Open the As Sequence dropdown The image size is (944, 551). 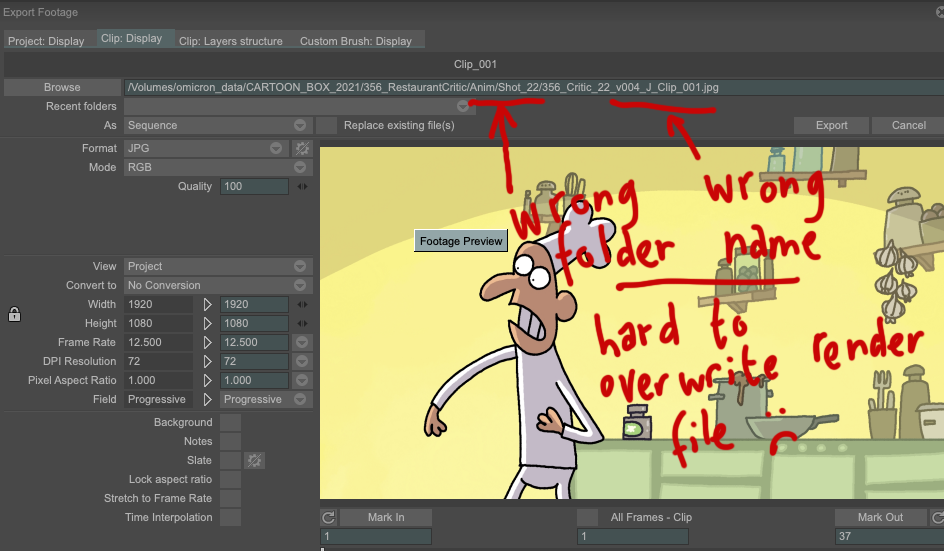coord(218,125)
